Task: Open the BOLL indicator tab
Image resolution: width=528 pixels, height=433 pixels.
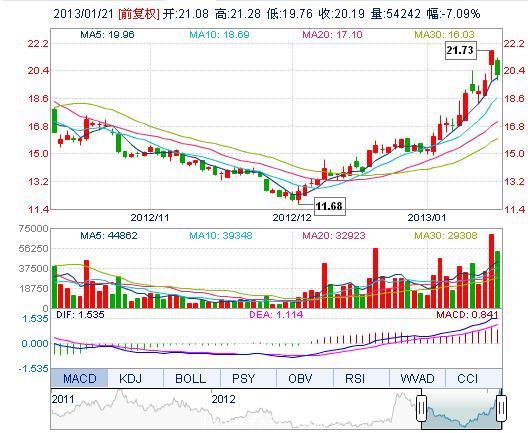Action: (x=192, y=378)
